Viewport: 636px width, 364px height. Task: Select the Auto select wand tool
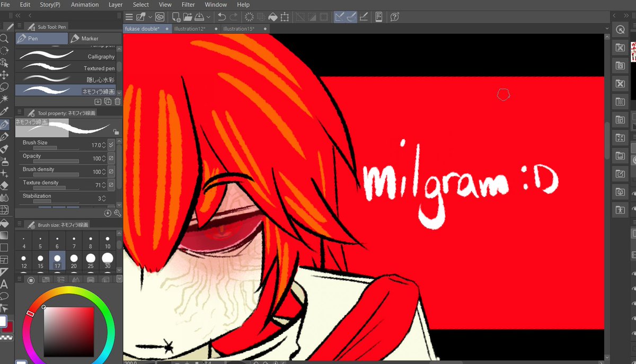pos(4,99)
